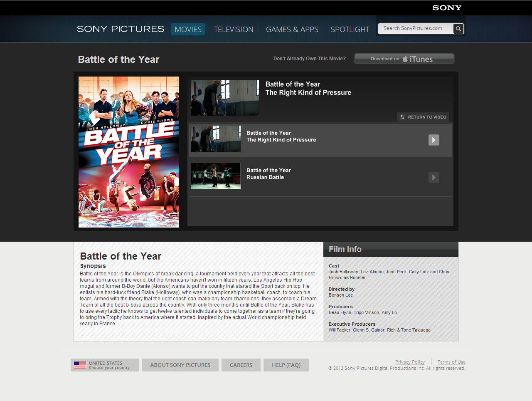Click the search magnifier icon
Viewport: 532px width, 401px height.
click(x=458, y=29)
